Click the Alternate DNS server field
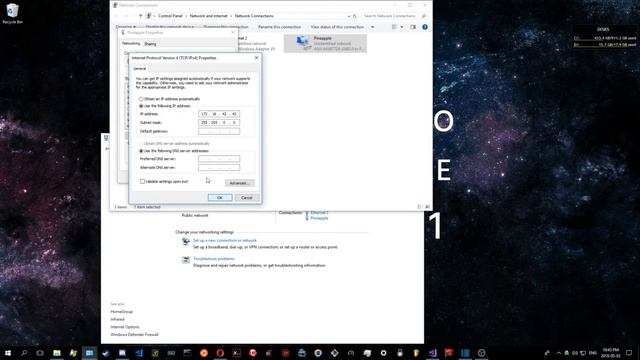 click(219, 168)
